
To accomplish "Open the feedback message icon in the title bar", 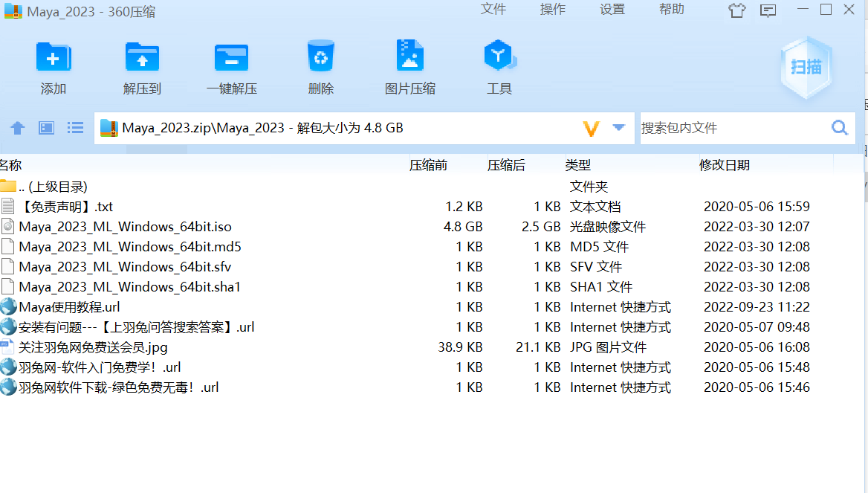I will tap(768, 10).
